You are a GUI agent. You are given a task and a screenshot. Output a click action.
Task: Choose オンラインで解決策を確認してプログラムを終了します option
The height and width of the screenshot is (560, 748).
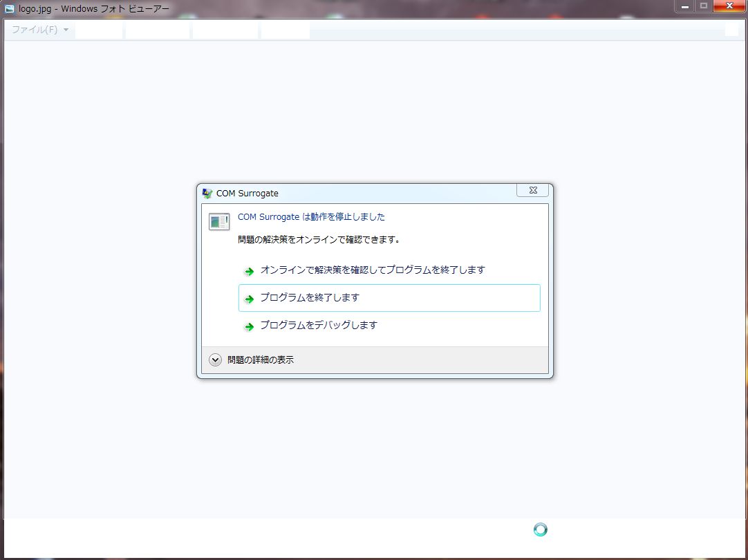(389, 270)
